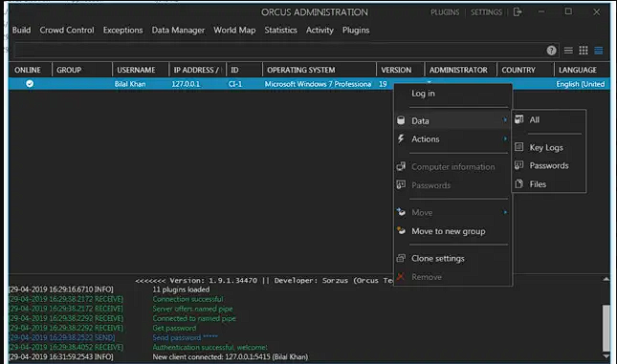617x364 pixels.
Task: Click the log panel scroll-up arrow
Action: [606, 280]
